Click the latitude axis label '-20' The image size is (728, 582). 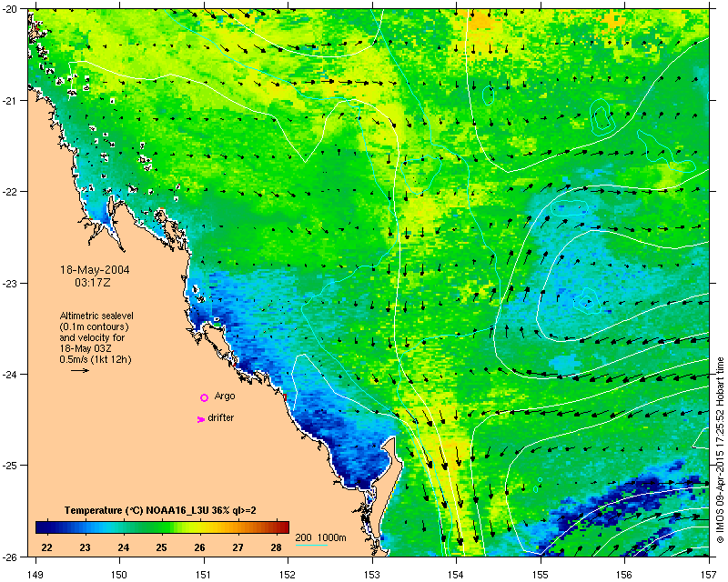coord(9,9)
